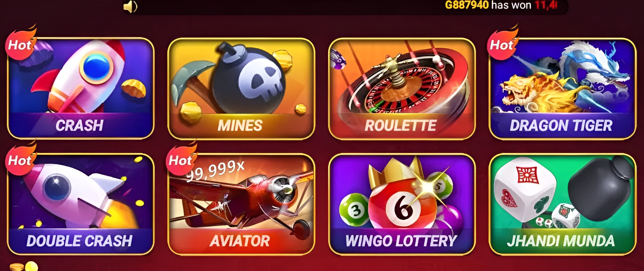The image size is (644, 271).
Task: Click the skull bomb icon in Mines
Action: tap(248, 79)
